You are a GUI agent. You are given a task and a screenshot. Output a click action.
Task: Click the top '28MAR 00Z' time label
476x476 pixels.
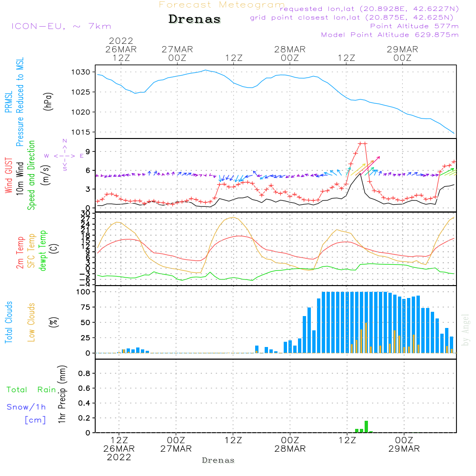click(x=290, y=53)
